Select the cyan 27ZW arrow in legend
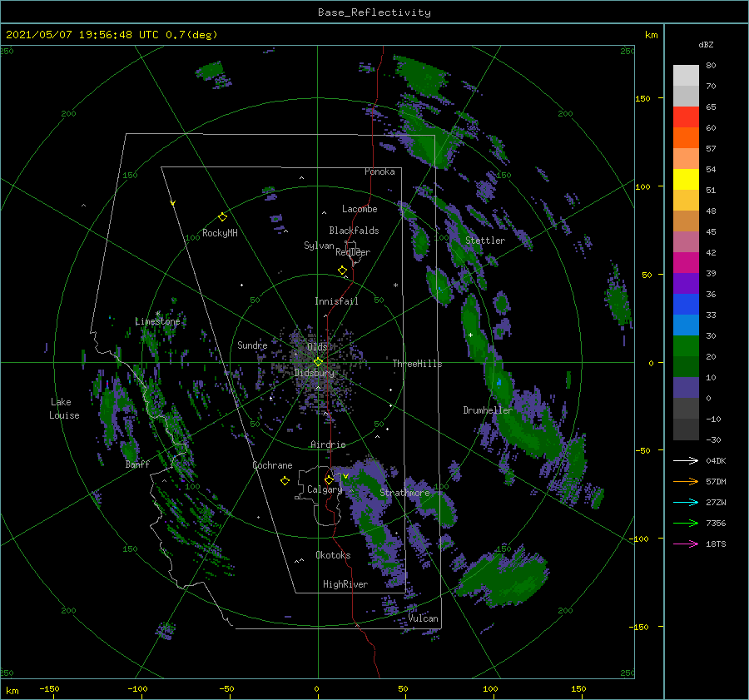 pos(686,502)
